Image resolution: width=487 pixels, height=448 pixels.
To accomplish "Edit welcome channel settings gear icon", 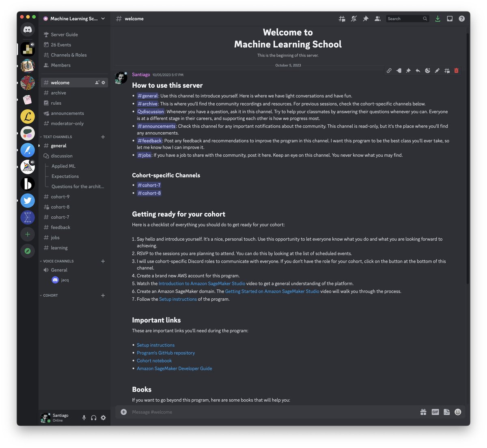I will point(103,82).
